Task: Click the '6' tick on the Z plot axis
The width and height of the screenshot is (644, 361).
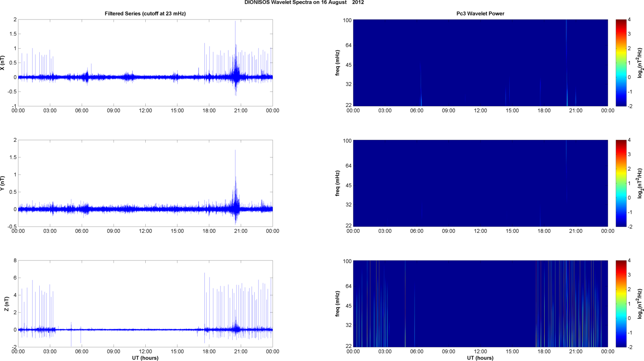Action: click(x=15, y=278)
